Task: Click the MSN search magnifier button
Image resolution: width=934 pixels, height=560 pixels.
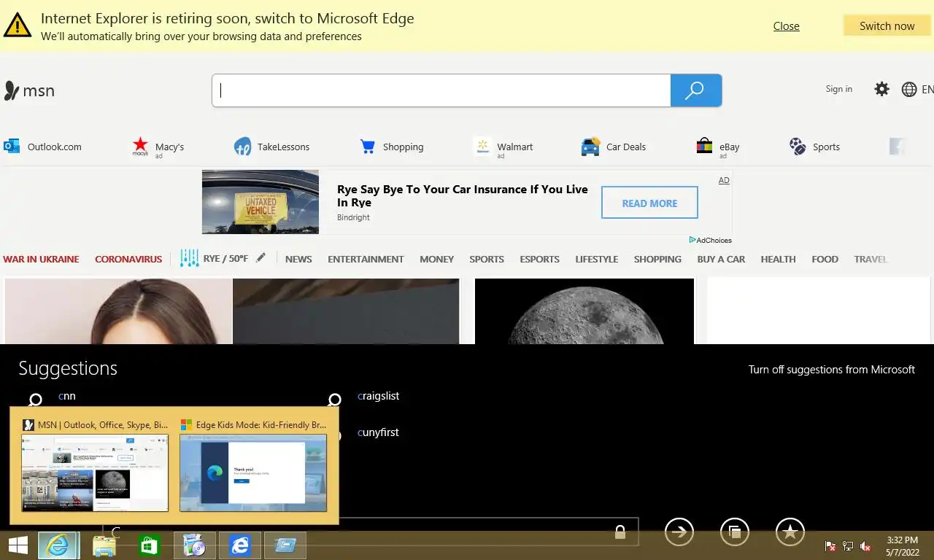Action: coord(696,90)
